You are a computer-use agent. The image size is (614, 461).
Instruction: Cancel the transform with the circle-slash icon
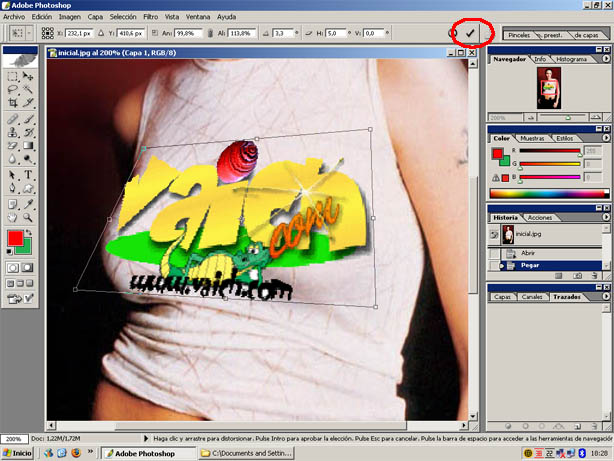pyautogui.click(x=453, y=33)
